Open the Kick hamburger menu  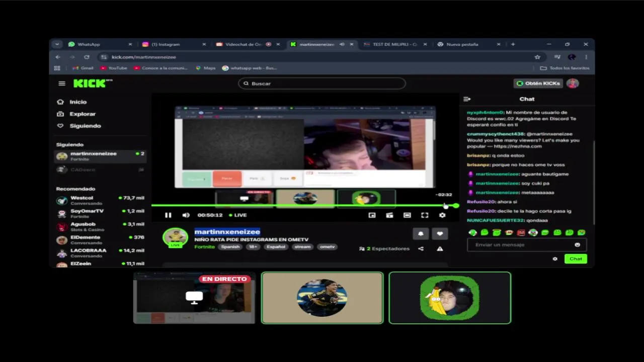tap(62, 83)
